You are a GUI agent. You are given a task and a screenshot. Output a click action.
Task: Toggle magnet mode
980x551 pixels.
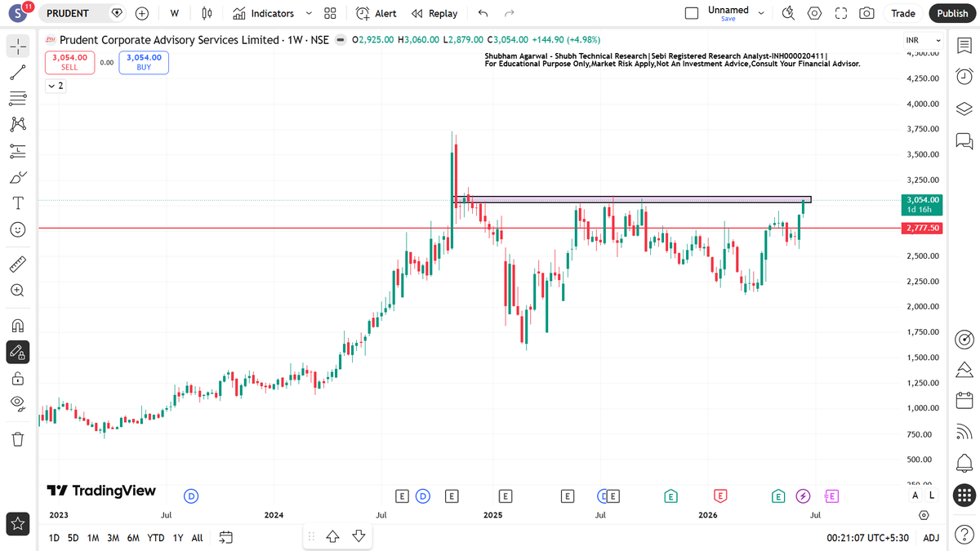[18, 326]
